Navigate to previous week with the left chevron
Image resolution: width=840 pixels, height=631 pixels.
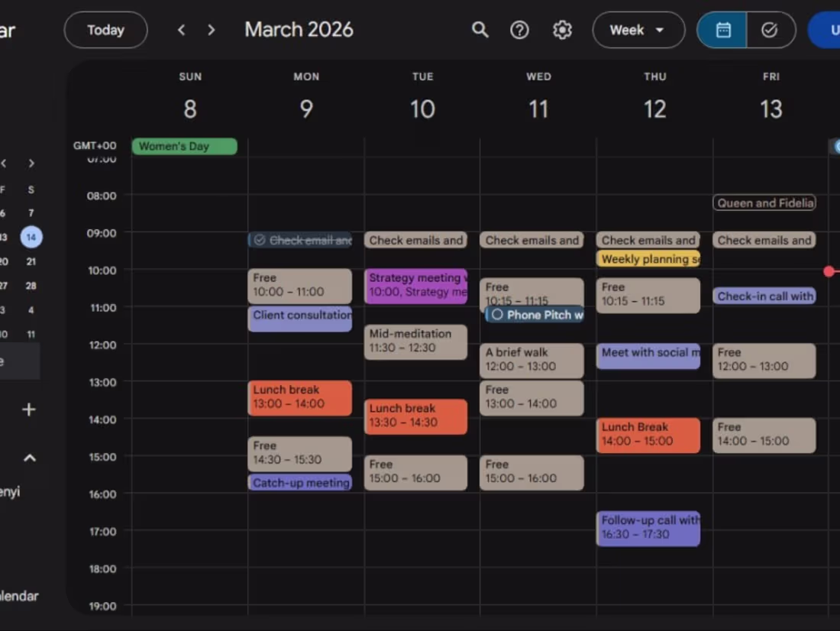[181, 30]
